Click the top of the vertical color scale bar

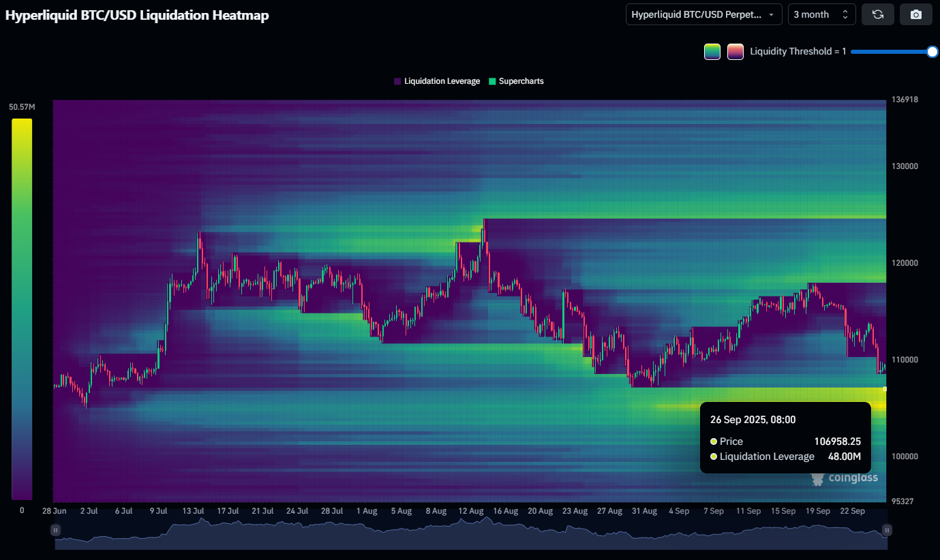pos(22,123)
